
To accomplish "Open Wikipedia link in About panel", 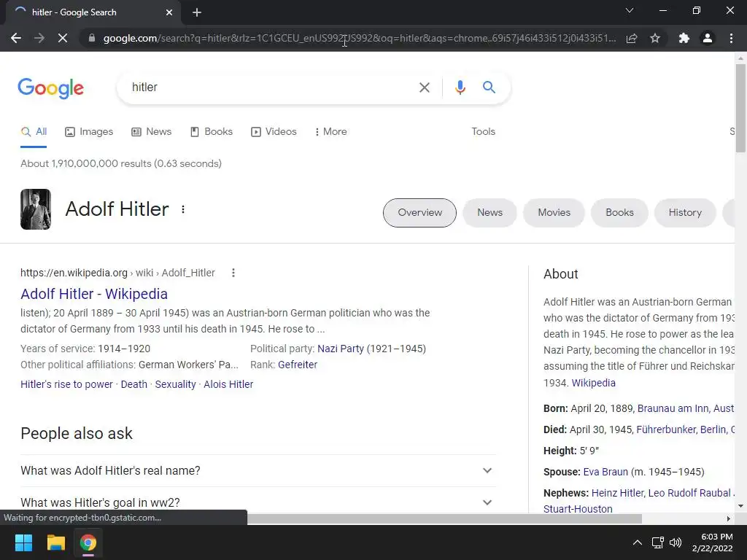I will tap(593, 383).
